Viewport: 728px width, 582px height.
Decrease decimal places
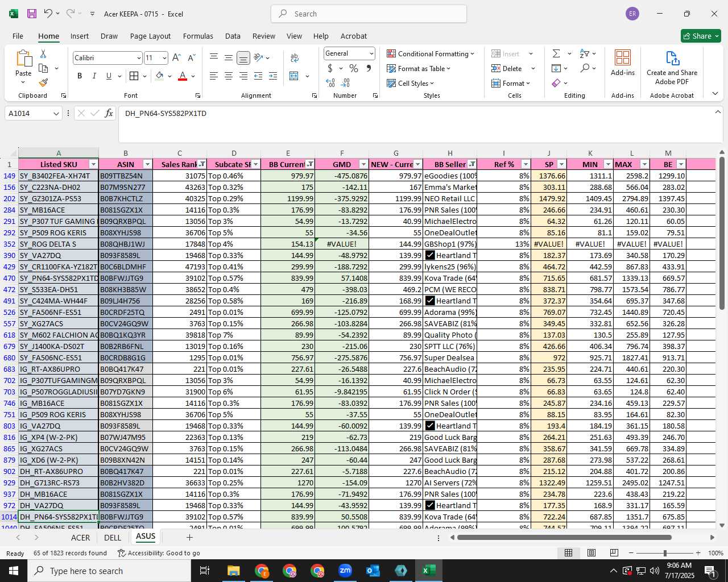[346, 83]
